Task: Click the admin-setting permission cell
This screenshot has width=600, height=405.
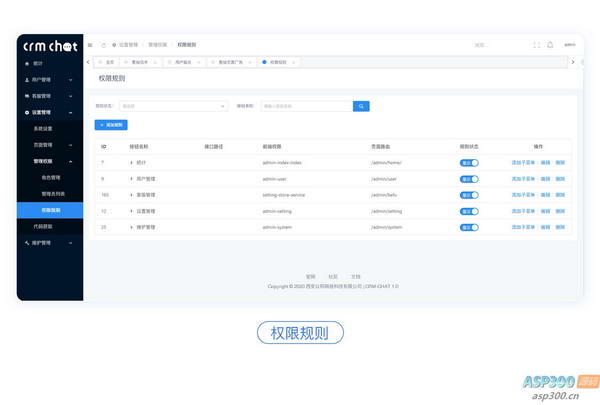Action: tap(277, 211)
